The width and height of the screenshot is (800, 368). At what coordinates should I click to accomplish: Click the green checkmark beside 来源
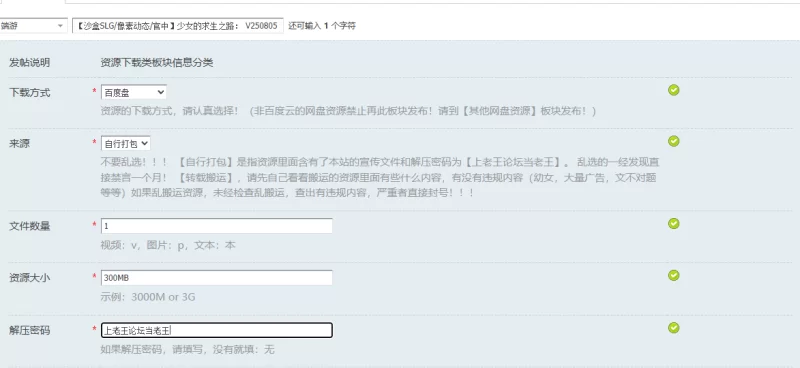click(x=673, y=141)
